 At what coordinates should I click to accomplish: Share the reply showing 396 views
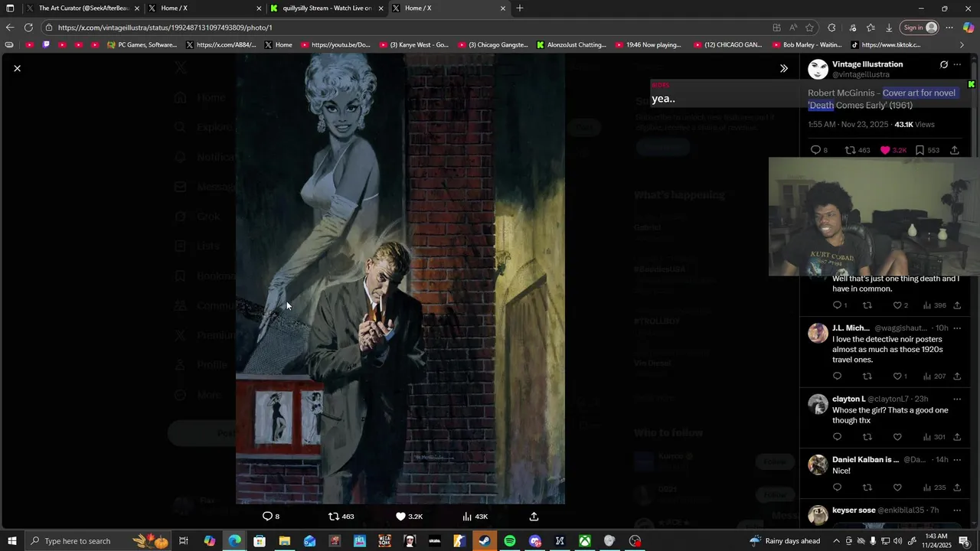click(x=957, y=305)
